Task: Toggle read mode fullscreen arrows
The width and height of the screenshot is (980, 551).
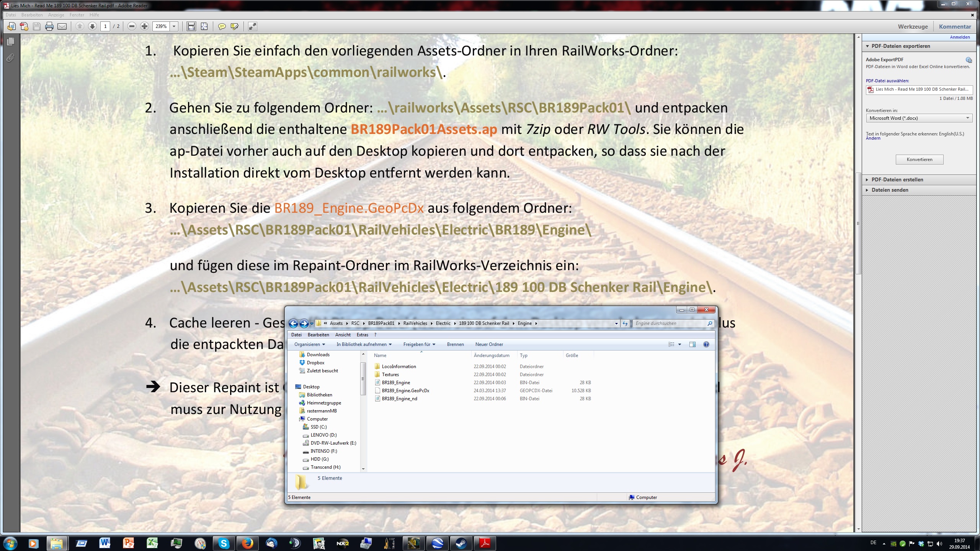Action: coord(252,26)
